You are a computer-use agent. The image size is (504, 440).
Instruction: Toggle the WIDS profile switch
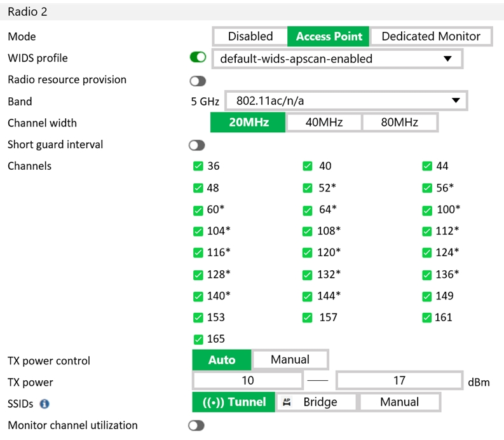coord(198,58)
